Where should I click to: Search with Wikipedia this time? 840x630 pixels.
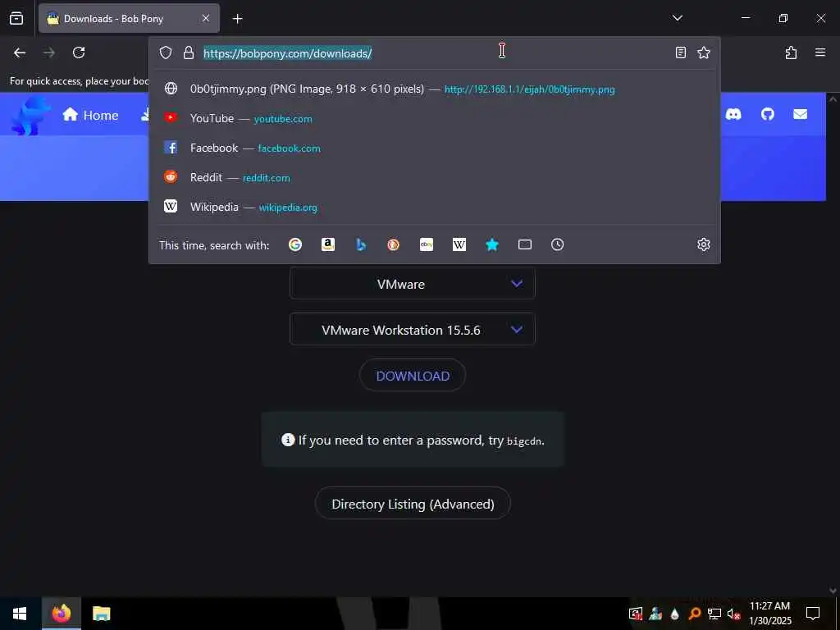(x=459, y=244)
